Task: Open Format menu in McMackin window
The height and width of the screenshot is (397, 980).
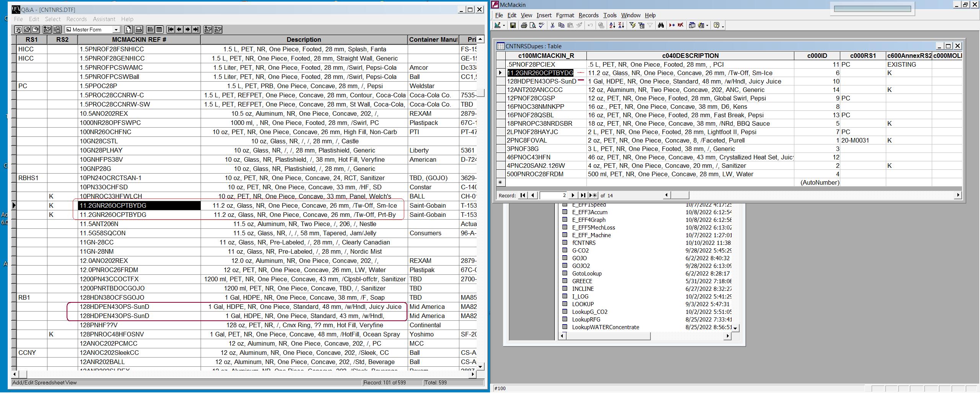Action: click(565, 15)
